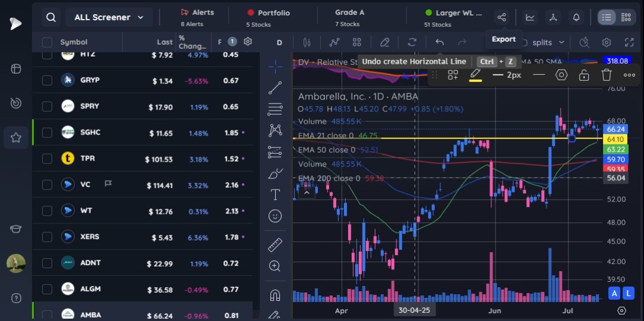
Task: Check the SPRY row checkbox
Action: [x=48, y=106]
